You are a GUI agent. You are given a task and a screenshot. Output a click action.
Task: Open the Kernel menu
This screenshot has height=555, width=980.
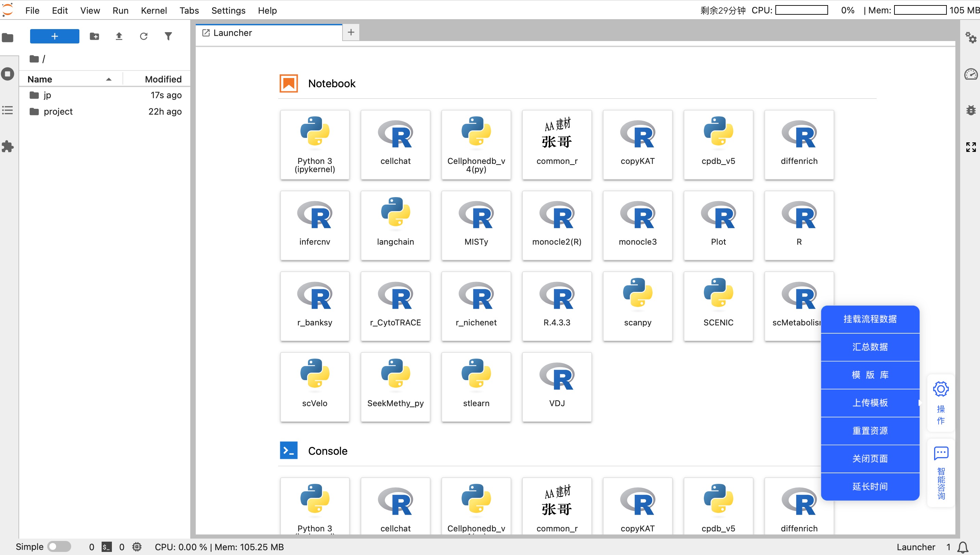[x=154, y=11]
